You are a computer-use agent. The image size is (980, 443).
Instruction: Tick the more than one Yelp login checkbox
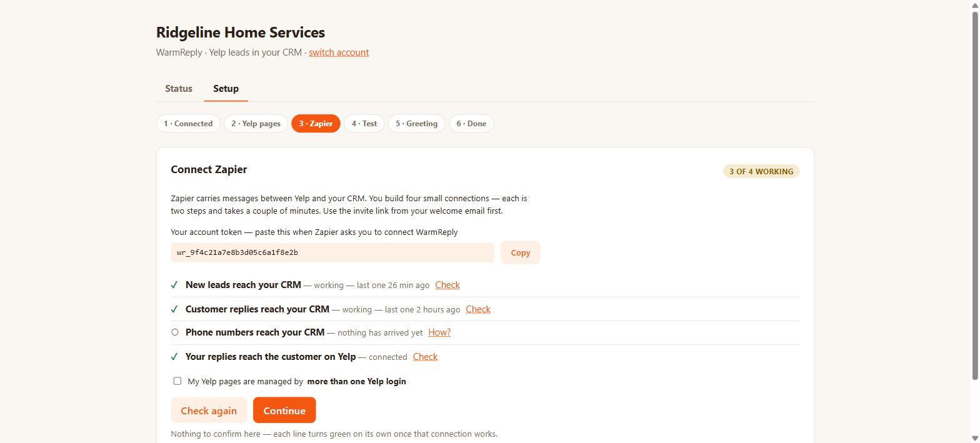tap(177, 381)
